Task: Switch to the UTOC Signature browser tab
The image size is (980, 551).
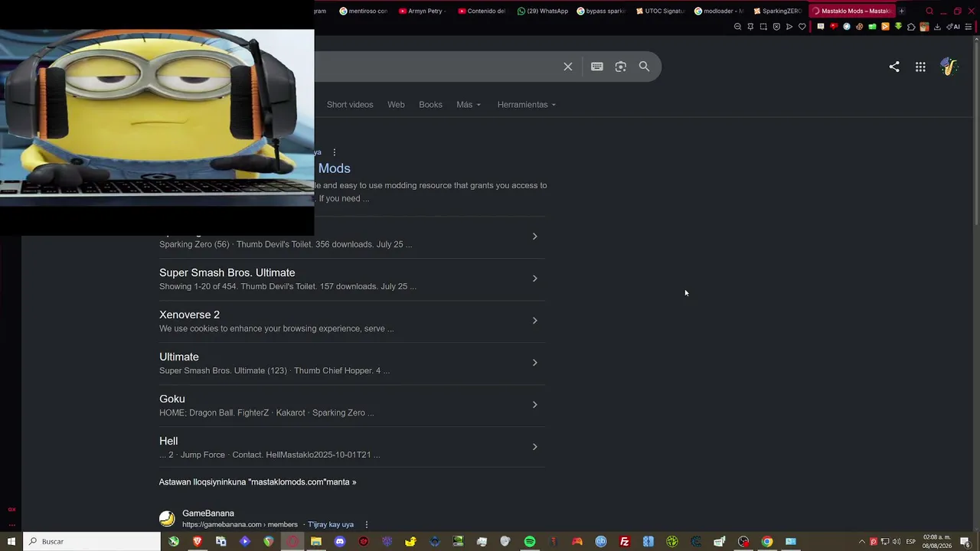Action: tap(660, 11)
